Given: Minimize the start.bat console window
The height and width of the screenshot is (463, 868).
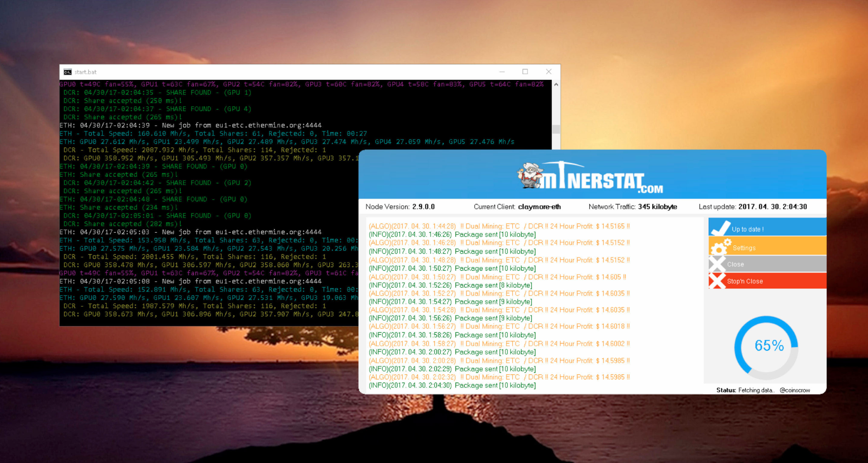Looking at the screenshot, I should pos(502,72).
